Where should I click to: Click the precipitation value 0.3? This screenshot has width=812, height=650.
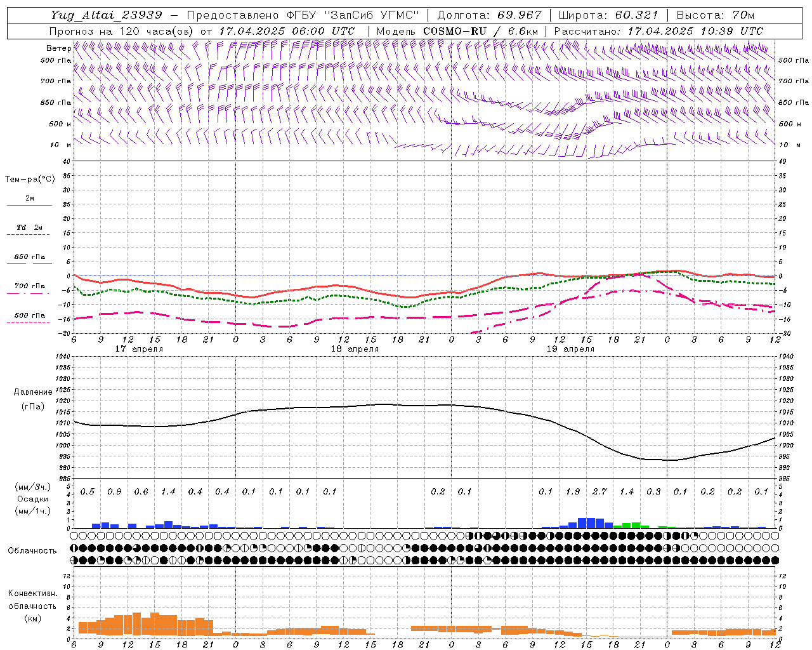653,492
